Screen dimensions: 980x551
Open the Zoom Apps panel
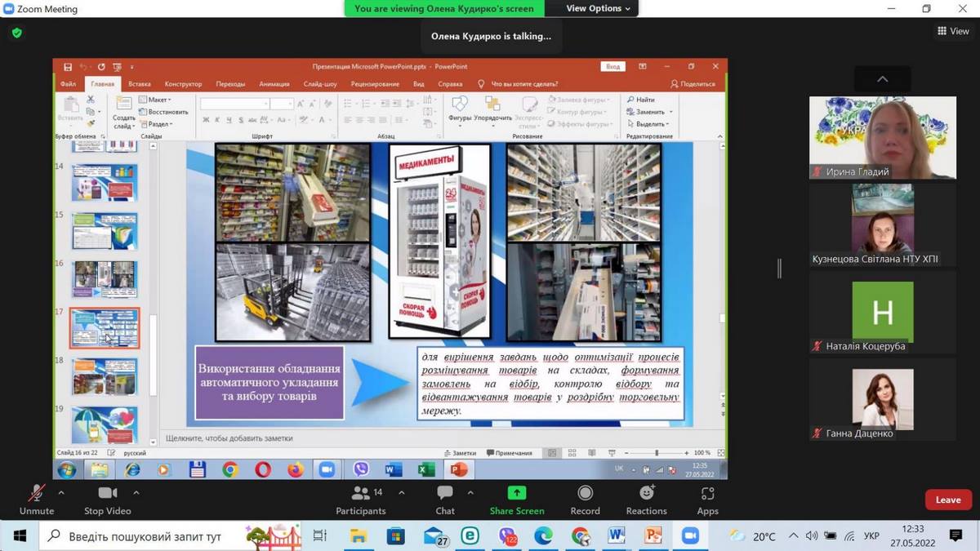(x=707, y=500)
